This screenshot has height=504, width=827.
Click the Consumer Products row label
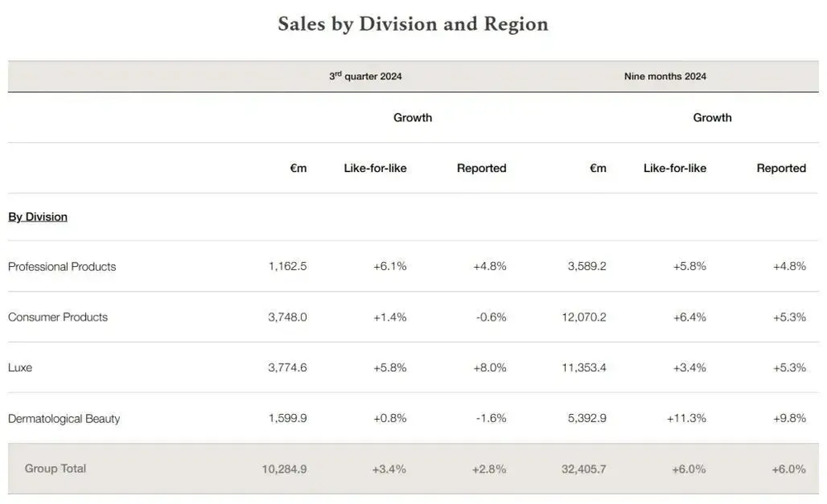pyautogui.click(x=58, y=316)
